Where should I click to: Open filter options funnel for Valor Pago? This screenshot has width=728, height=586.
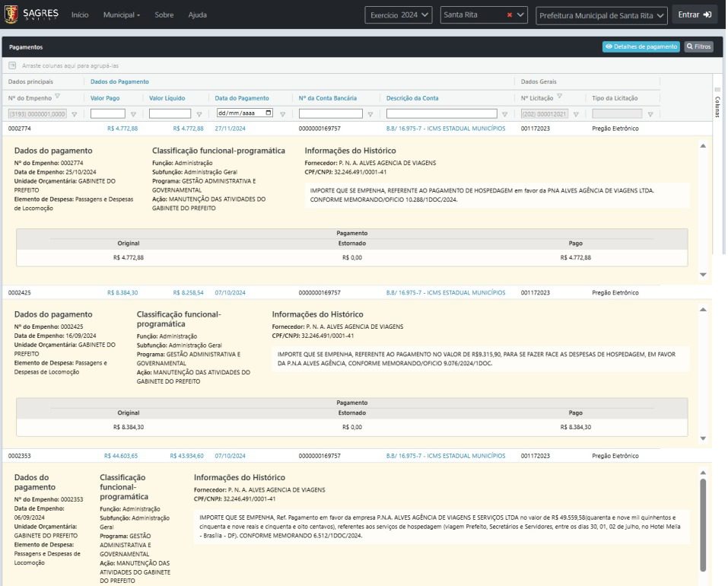[133, 114]
